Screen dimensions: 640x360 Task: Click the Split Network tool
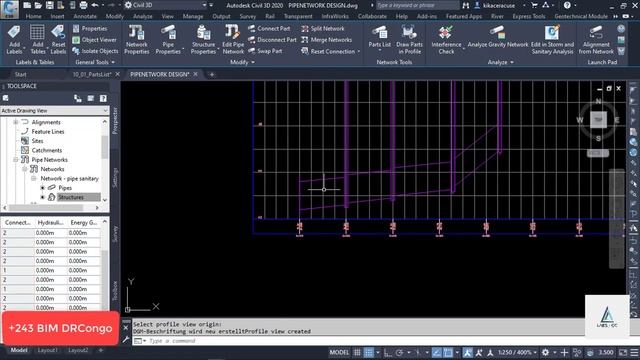[323, 29]
